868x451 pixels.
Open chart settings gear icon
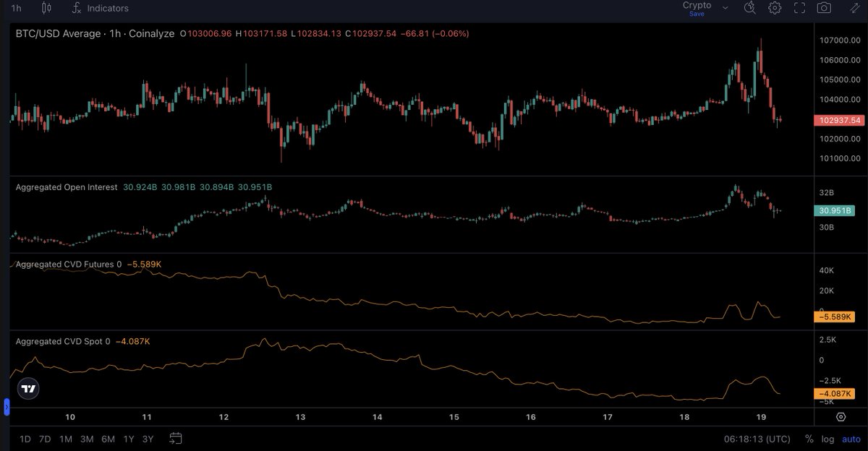coord(775,8)
